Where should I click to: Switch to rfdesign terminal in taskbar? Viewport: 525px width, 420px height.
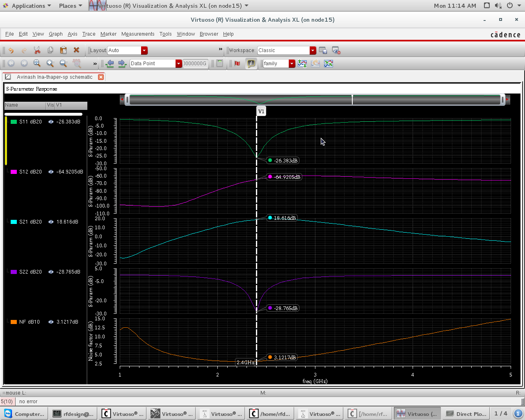pyautogui.click(x=73, y=414)
